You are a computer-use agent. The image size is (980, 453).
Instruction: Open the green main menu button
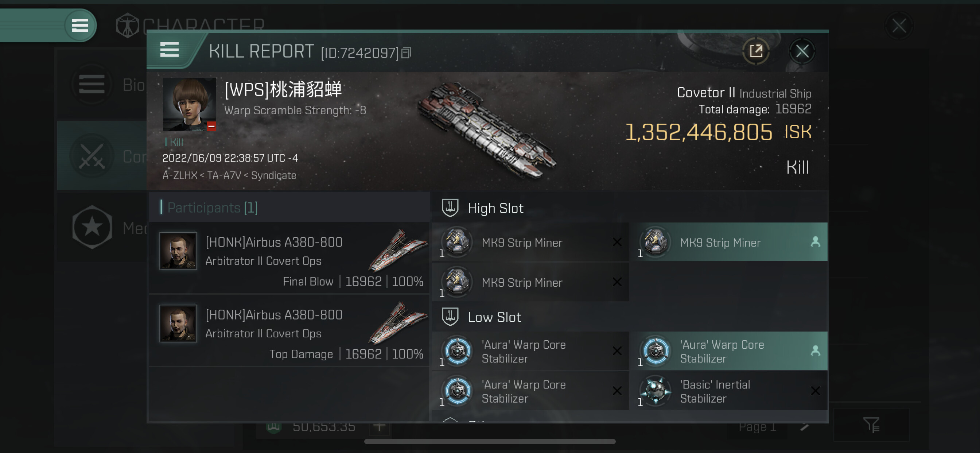pyautogui.click(x=80, y=26)
